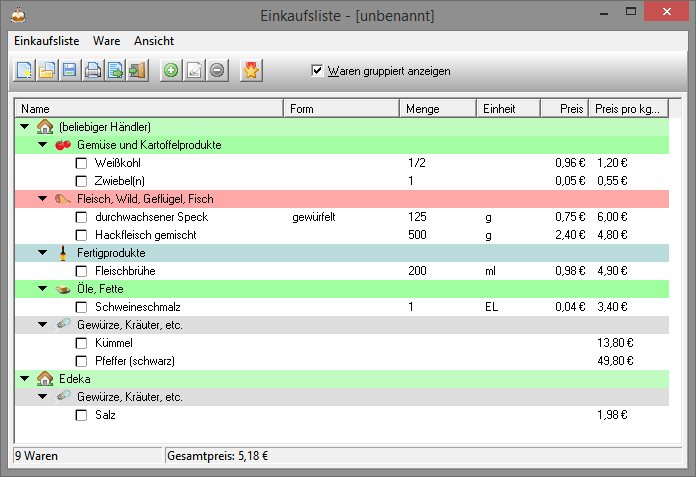Add a new item with green plus
This screenshot has height=477, width=696.
171,70
